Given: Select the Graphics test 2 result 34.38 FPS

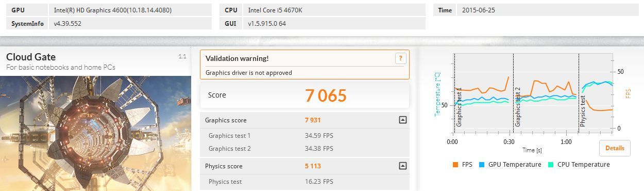Looking at the screenshot, I should click(x=319, y=149).
